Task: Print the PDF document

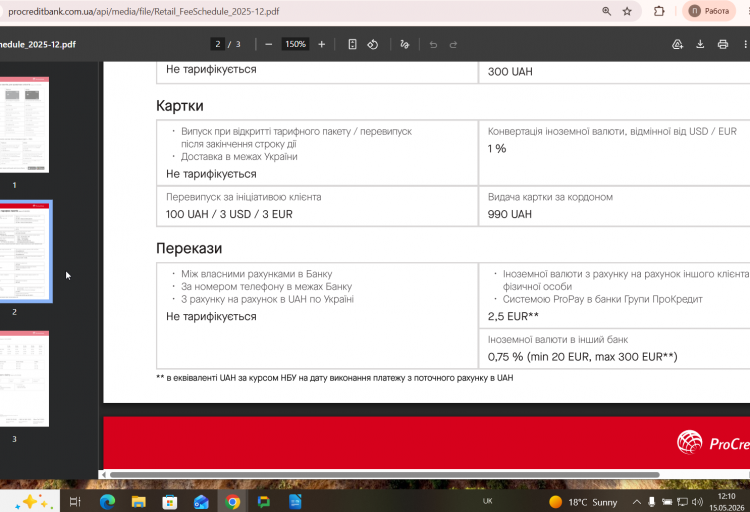Action: [723, 45]
